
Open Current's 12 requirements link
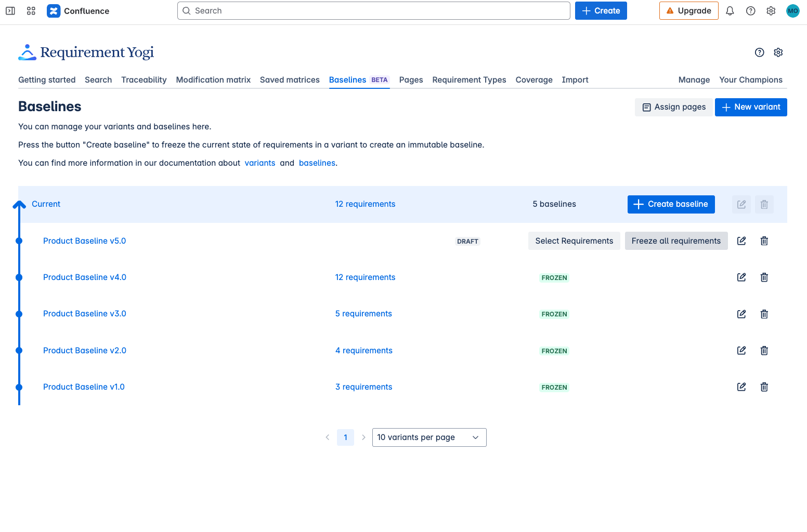tap(365, 204)
